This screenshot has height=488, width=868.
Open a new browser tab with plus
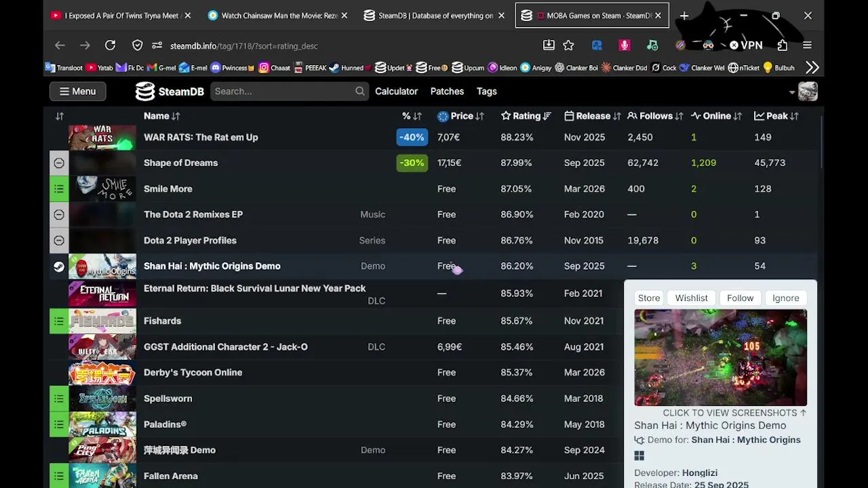point(684,16)
